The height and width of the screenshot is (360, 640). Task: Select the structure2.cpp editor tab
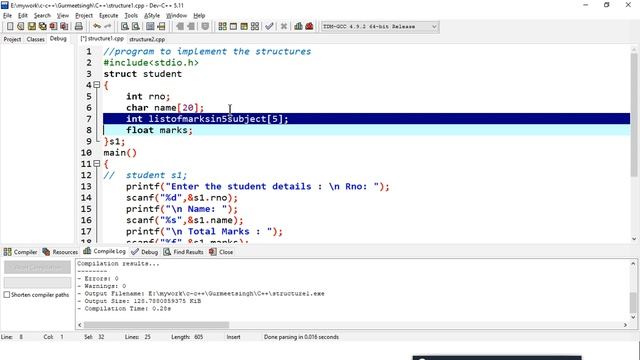(147, 39)
